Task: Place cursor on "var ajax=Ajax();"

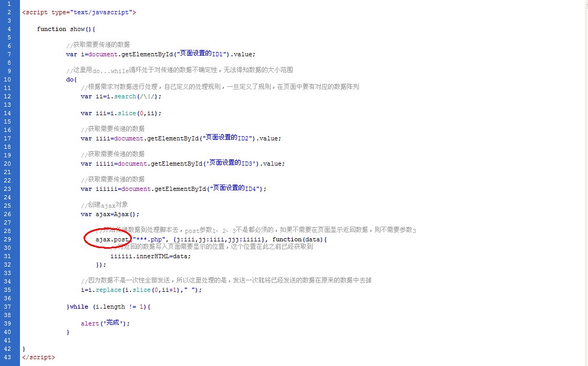Action: pos(110,214)
